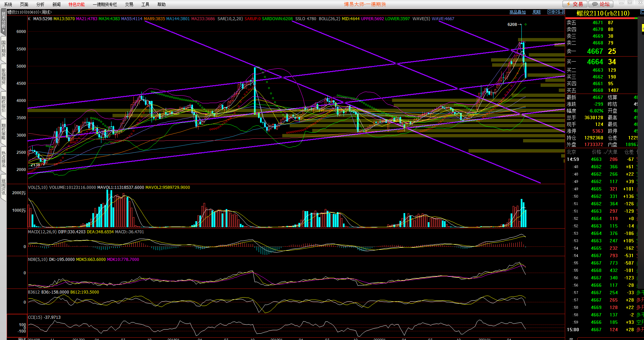Click the 2138 low price marker
644x340 pixels.
(35, 165)
